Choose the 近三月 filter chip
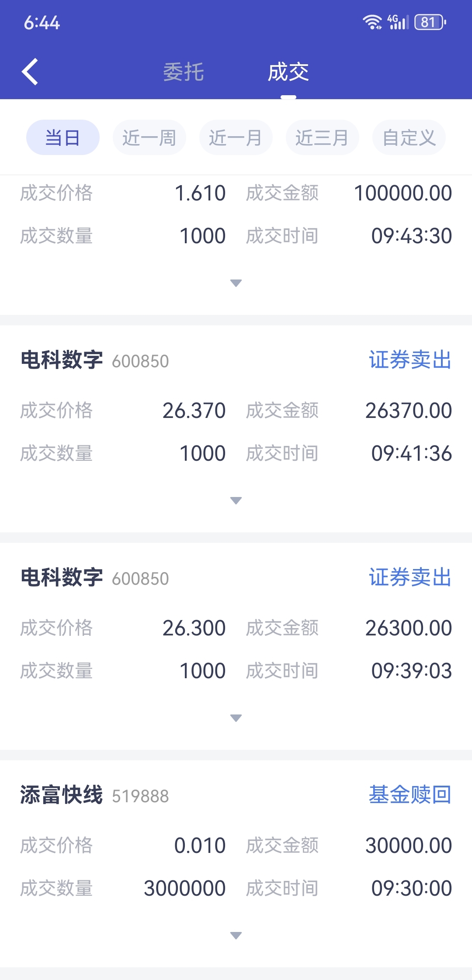 323,138
